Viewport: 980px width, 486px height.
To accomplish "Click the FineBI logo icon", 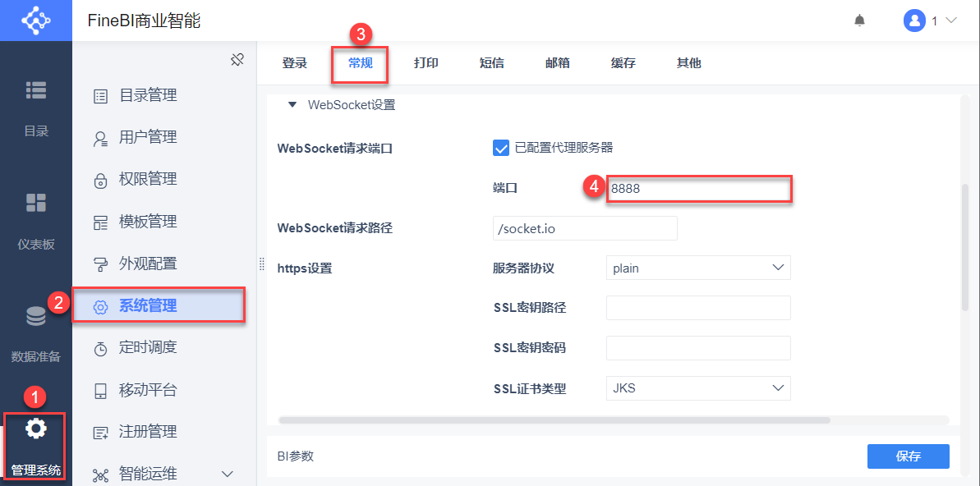I will coord(35,20).
